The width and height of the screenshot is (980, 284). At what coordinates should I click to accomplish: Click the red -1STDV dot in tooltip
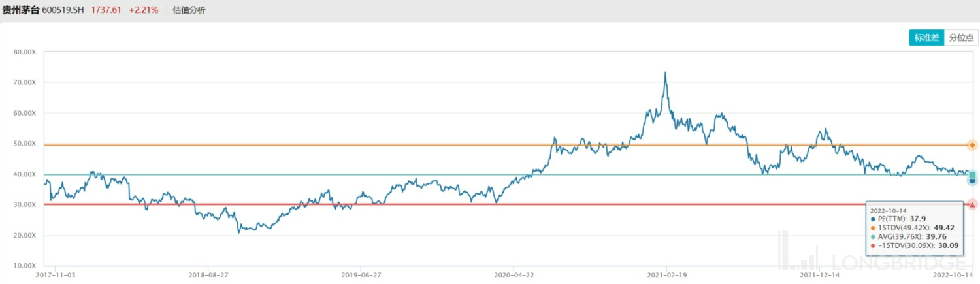click(874, 245)
